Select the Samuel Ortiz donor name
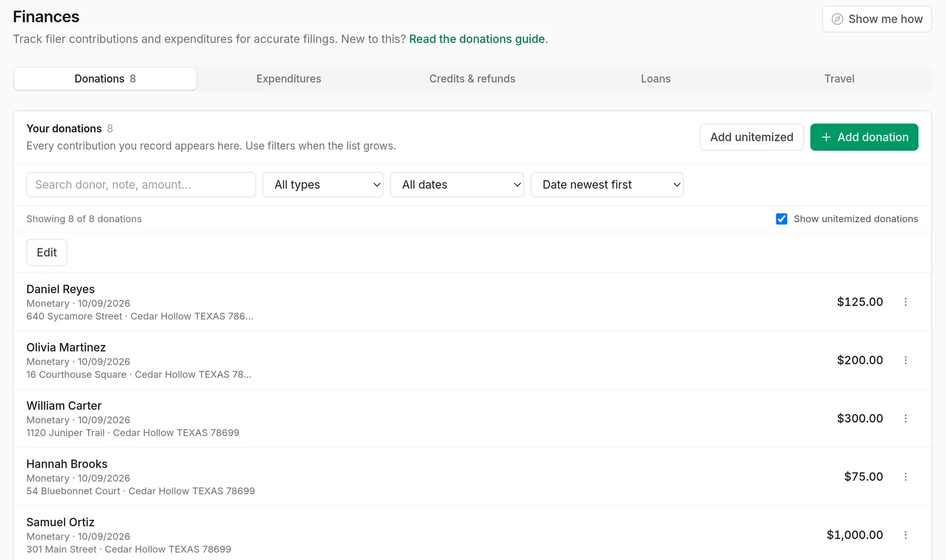 point(60,522)
